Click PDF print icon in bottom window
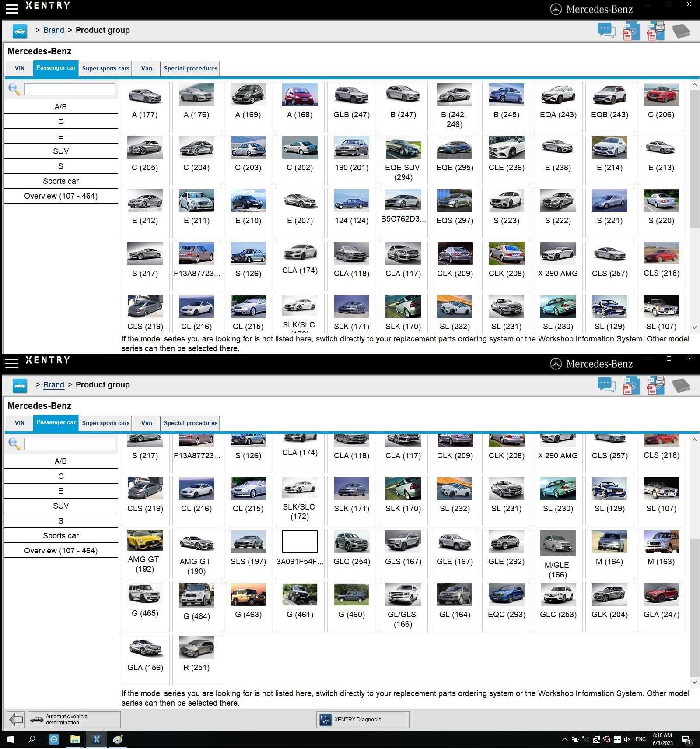 point(655,385)
